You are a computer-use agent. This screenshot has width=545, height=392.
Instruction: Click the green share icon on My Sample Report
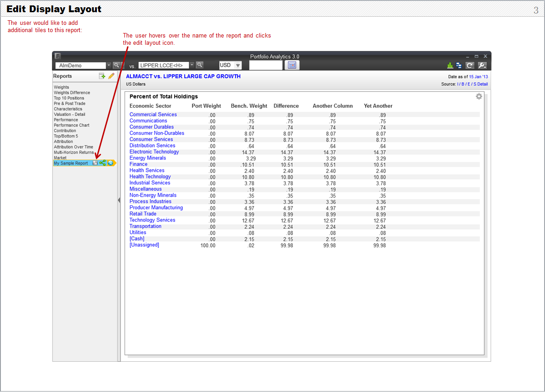click(103, 163)
